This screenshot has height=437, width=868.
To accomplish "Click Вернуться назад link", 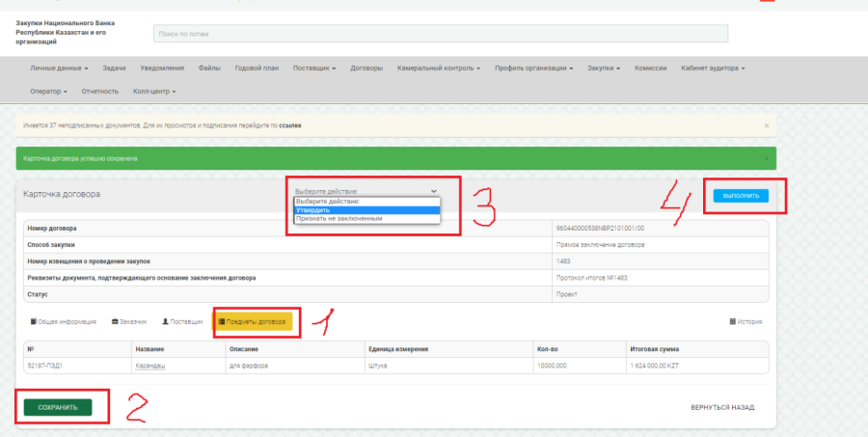I will point(722,407).
